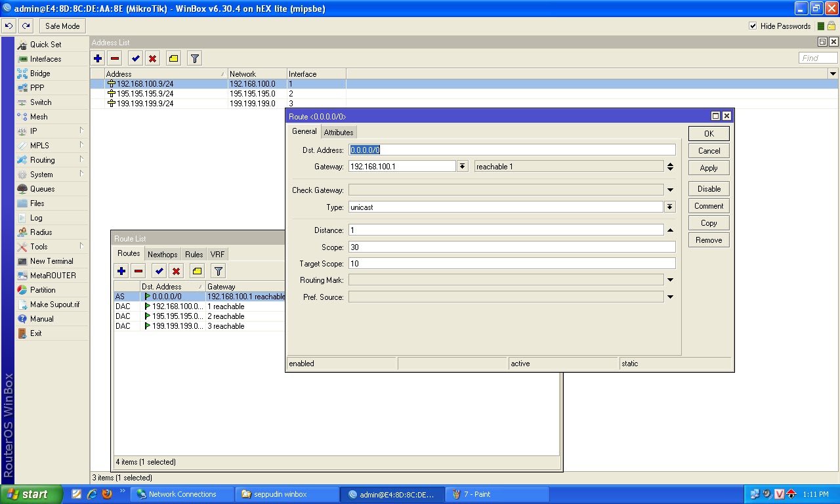Click Dst. Address input field
The height and width of the screenshot is (504, 840).
512,150
